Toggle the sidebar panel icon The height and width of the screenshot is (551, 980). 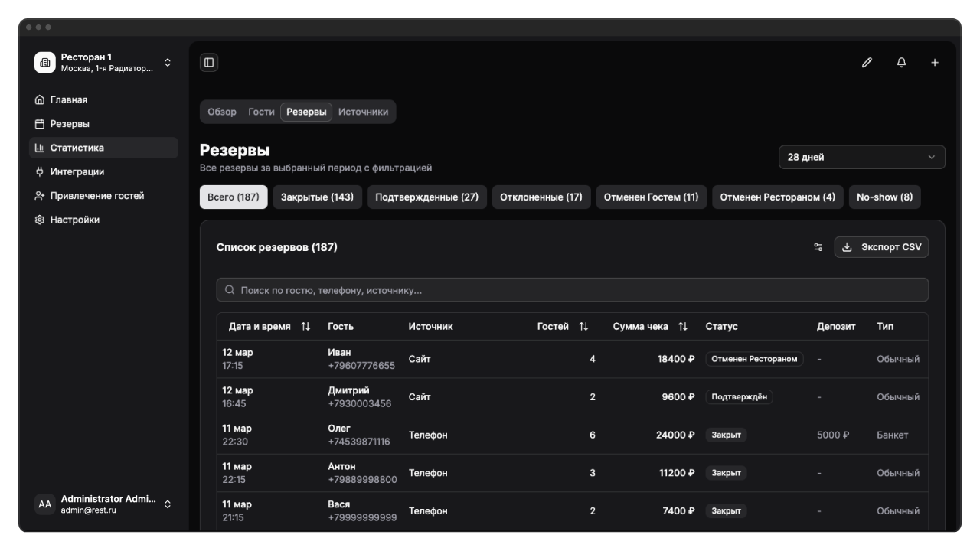click(209, 63)
